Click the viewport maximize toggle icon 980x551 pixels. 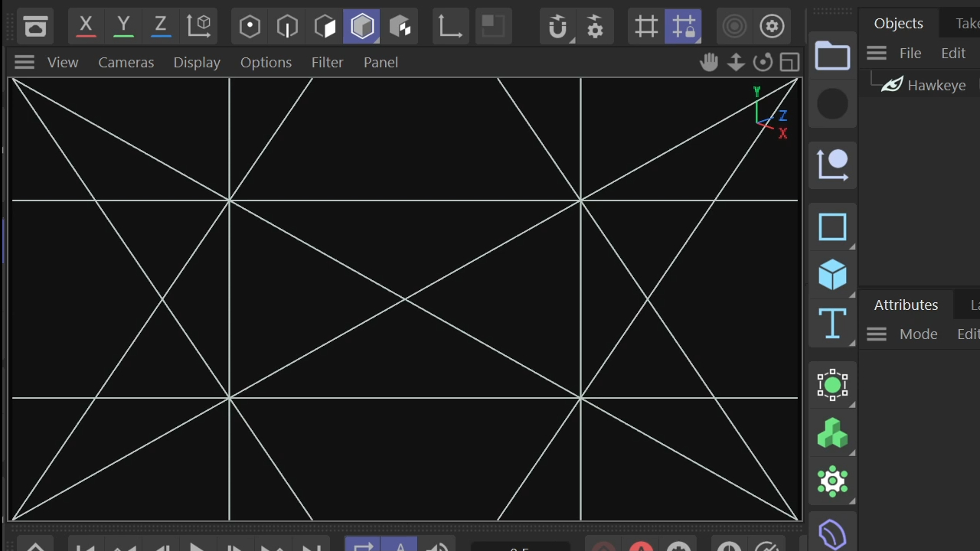(789, 62)
